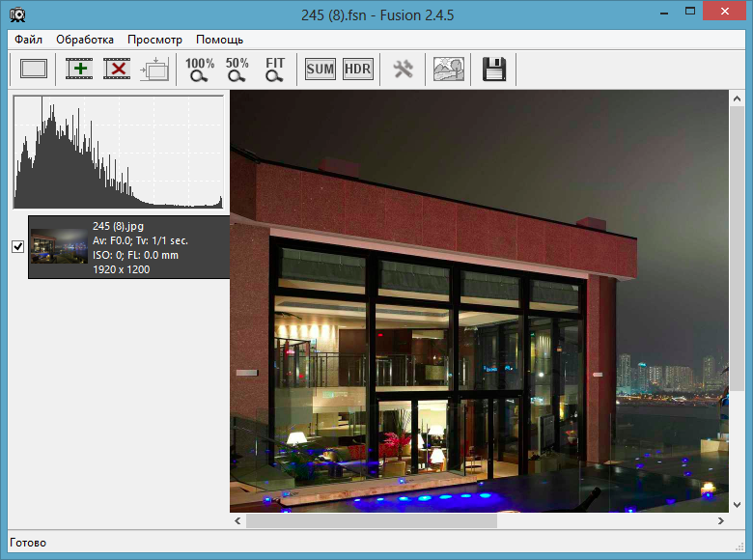
Task: Click the Fusion app icon in title bar
Action: 17,14
